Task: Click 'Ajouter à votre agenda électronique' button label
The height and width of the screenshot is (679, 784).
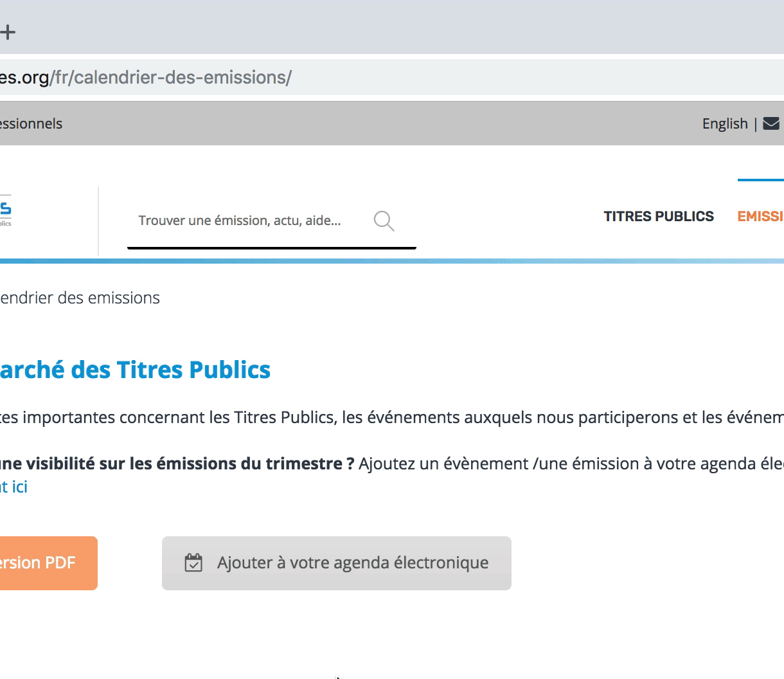Action: pos(352,563)
